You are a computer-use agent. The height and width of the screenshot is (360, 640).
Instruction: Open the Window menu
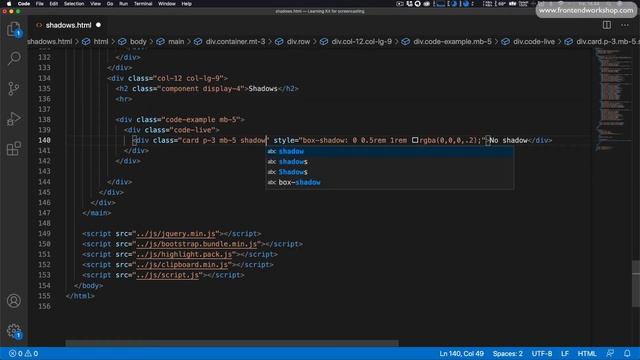167,4
